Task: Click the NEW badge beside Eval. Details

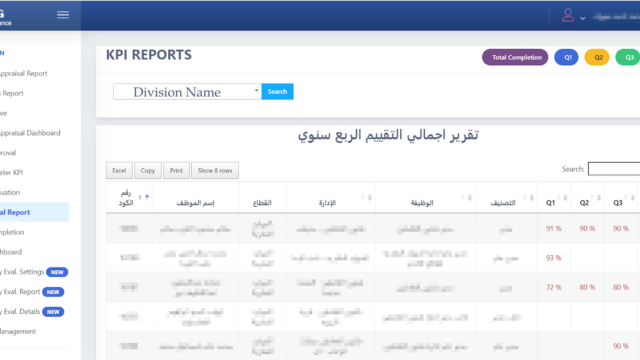Action: point(53,312)
